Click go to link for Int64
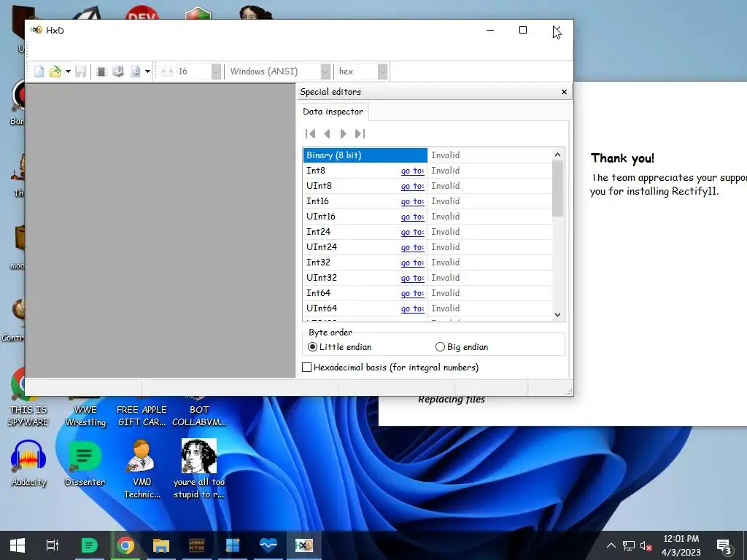 (x=413, y=293)
